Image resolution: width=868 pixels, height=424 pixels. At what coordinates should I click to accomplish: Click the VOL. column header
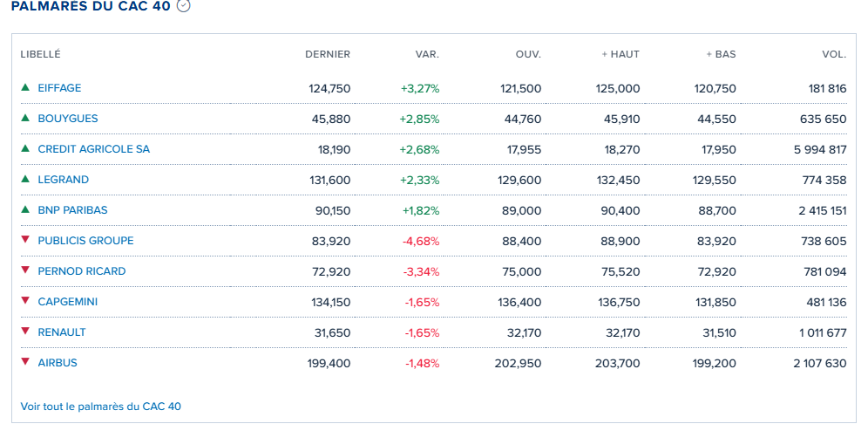coord(834,54)
